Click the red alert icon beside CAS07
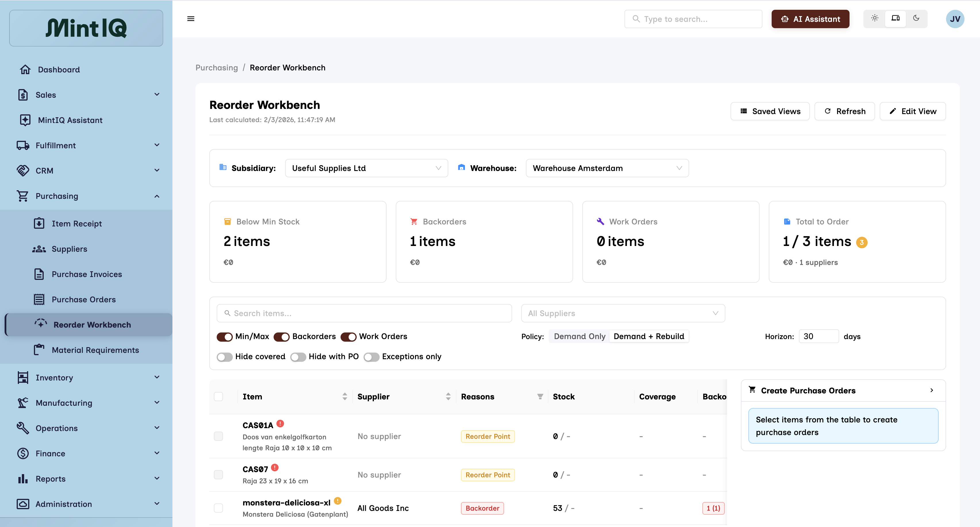The height and width of the screenshot is (527, 980). point(275,468)
